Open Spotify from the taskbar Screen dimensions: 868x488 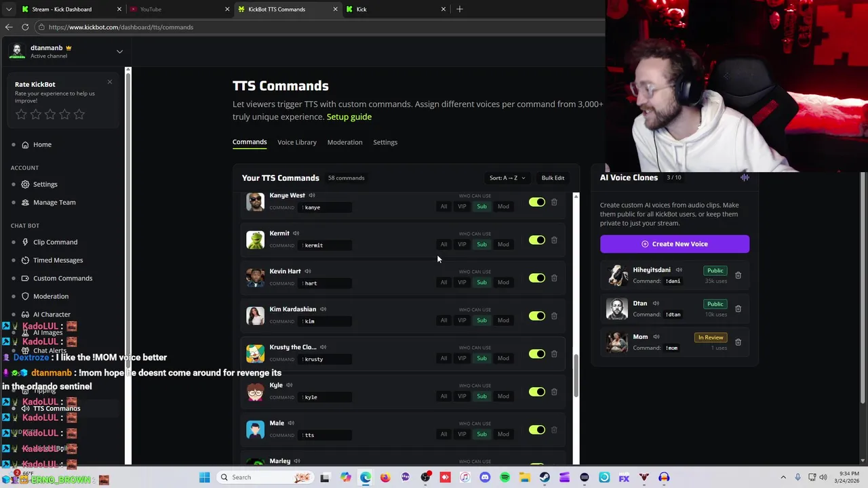(x=505, y=477)
